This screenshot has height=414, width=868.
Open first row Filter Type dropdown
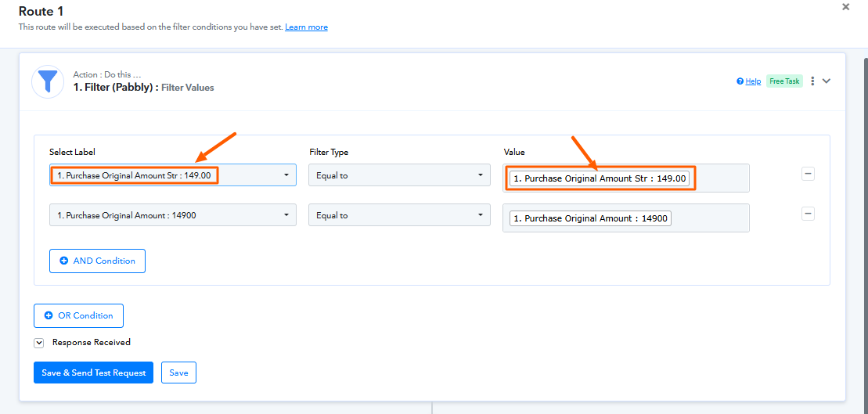(x=399, y=175)
